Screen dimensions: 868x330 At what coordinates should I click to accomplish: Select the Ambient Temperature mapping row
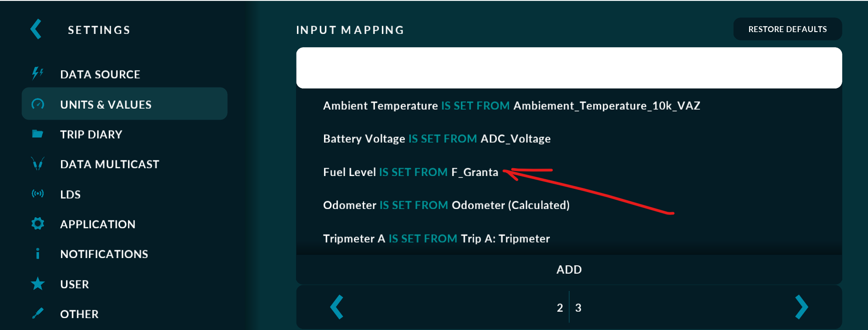511,106
